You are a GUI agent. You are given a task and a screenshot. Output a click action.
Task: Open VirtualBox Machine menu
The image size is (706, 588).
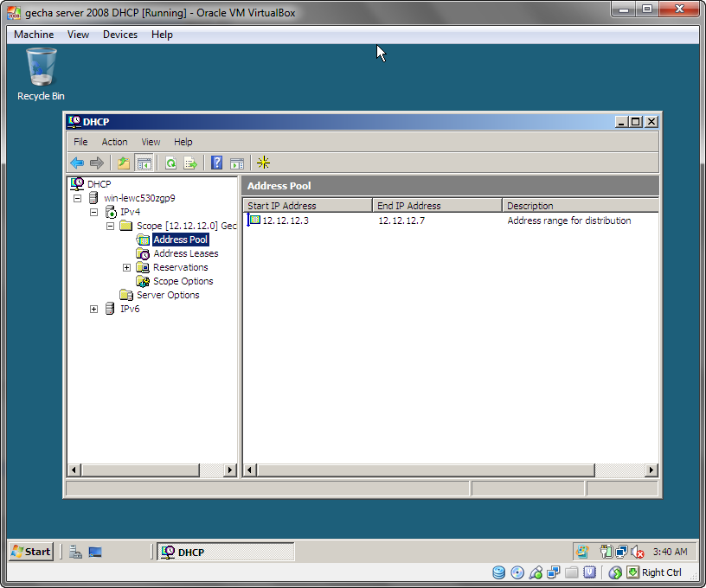(34, 35)
